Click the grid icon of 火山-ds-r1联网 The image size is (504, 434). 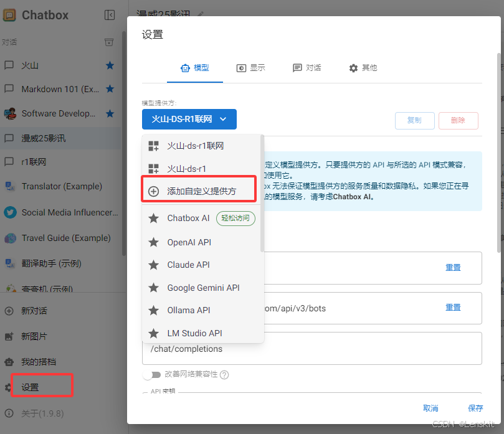[x=153, y=146]
